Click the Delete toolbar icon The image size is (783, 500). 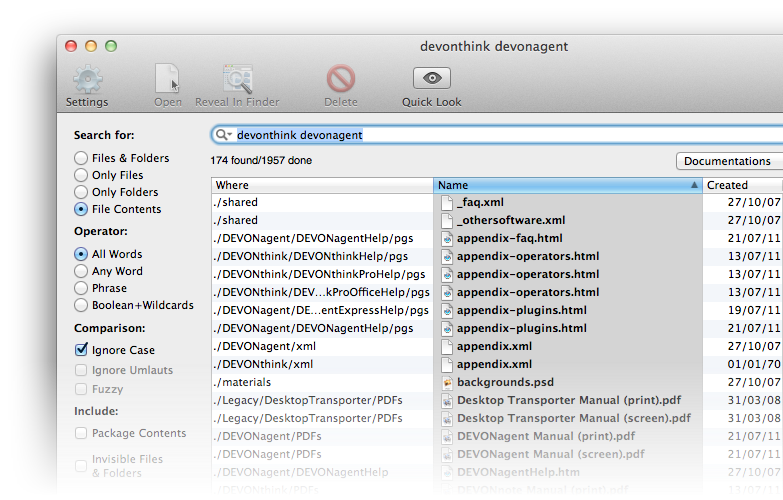(341, 78)
